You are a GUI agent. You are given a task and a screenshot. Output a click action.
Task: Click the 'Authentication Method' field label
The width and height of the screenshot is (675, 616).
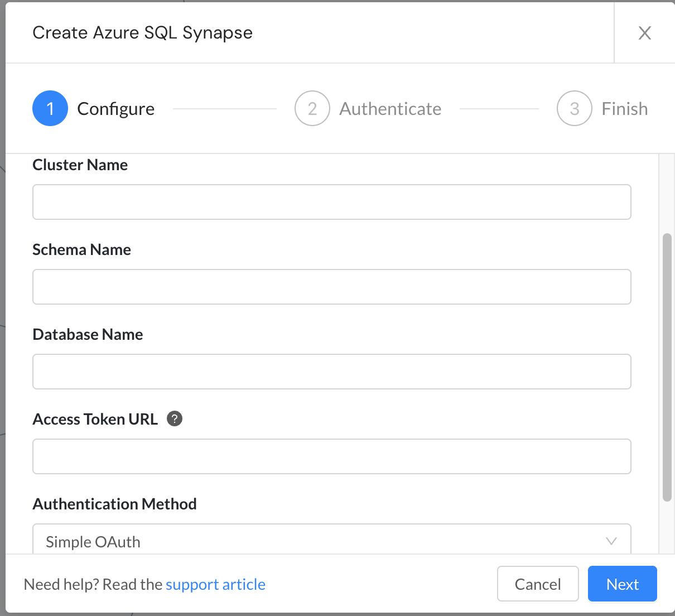115,504
